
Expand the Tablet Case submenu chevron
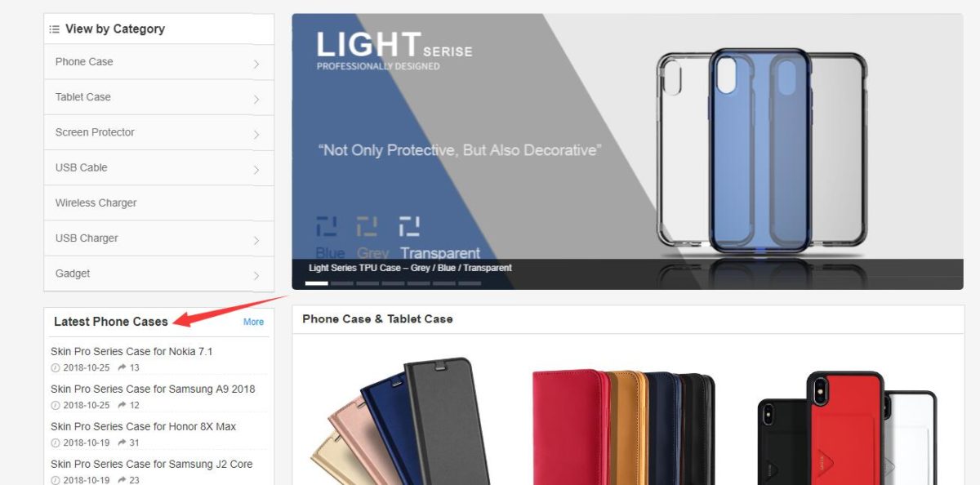click(256, 99)
